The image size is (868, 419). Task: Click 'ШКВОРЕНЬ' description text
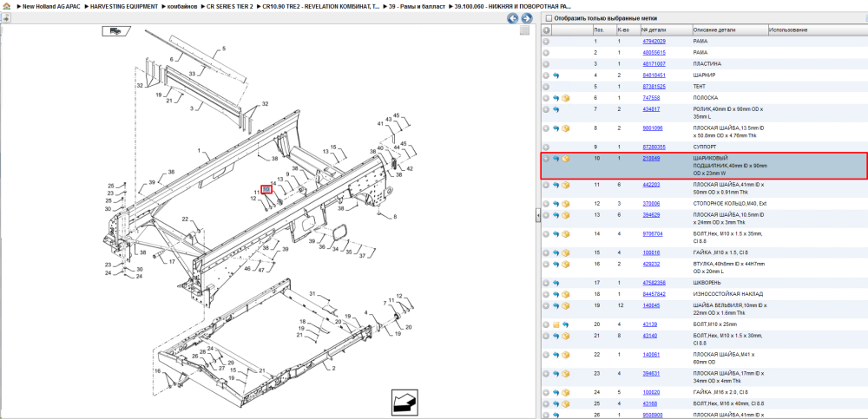pos(707,283)
